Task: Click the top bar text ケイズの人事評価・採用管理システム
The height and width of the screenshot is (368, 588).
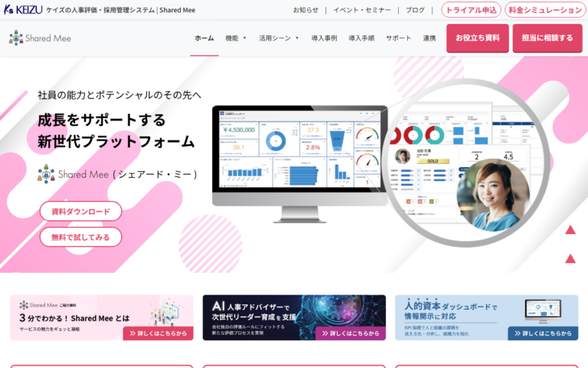Action: [100, 10]
